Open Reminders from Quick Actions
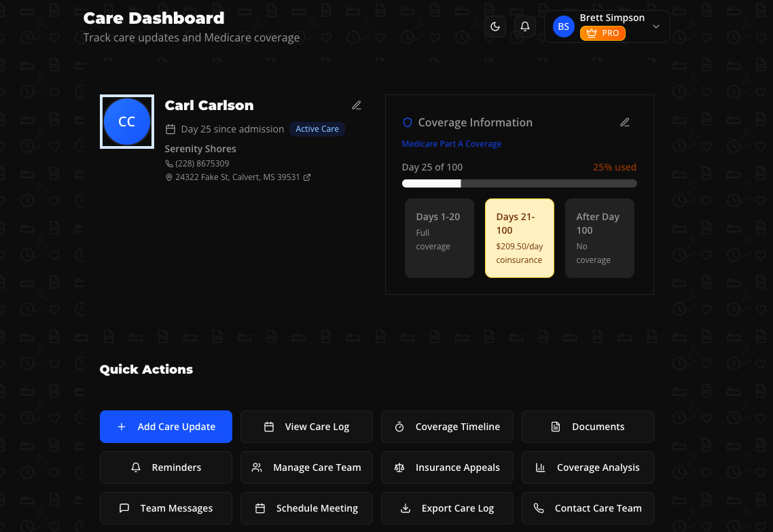 pyautogui.click(x=166, y=467)
